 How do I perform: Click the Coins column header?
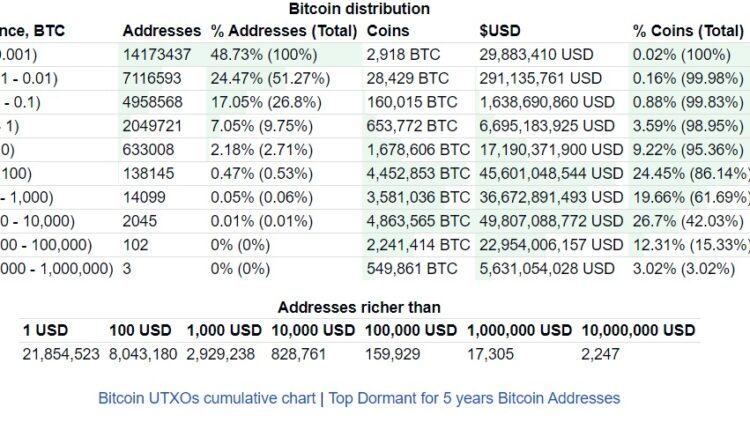386,31
